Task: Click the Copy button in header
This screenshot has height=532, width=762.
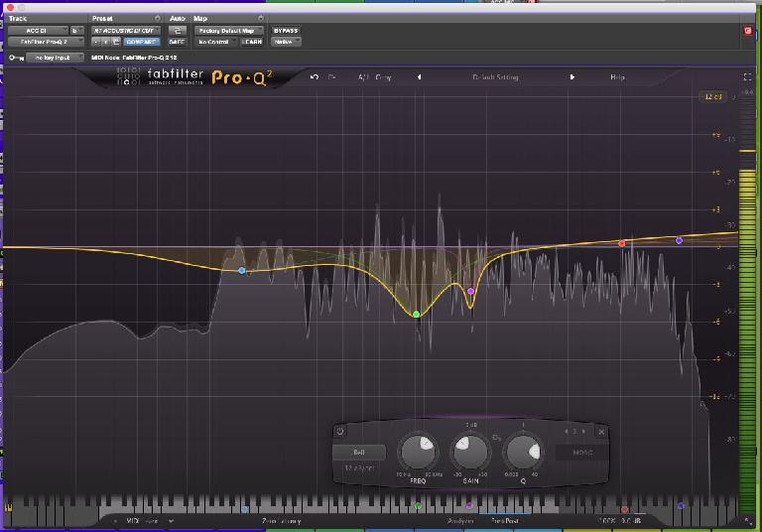Action: click(x=383, y=77)
